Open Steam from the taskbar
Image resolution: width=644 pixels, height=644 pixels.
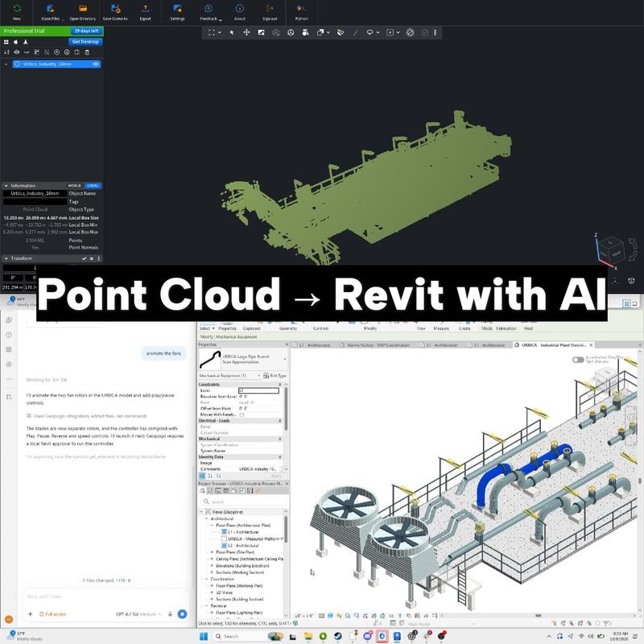[337, 636]
